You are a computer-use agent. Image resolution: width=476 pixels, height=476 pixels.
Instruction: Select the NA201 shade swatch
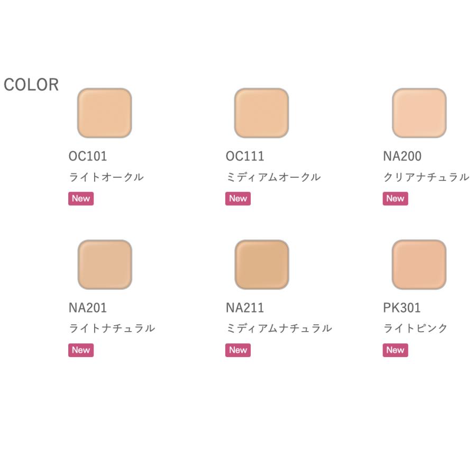tap(104, 264)
